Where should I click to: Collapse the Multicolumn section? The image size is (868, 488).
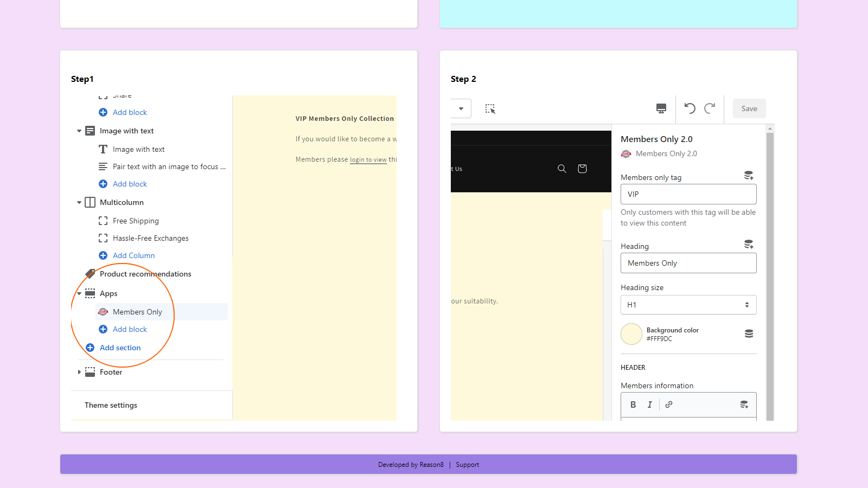point(79,202)
